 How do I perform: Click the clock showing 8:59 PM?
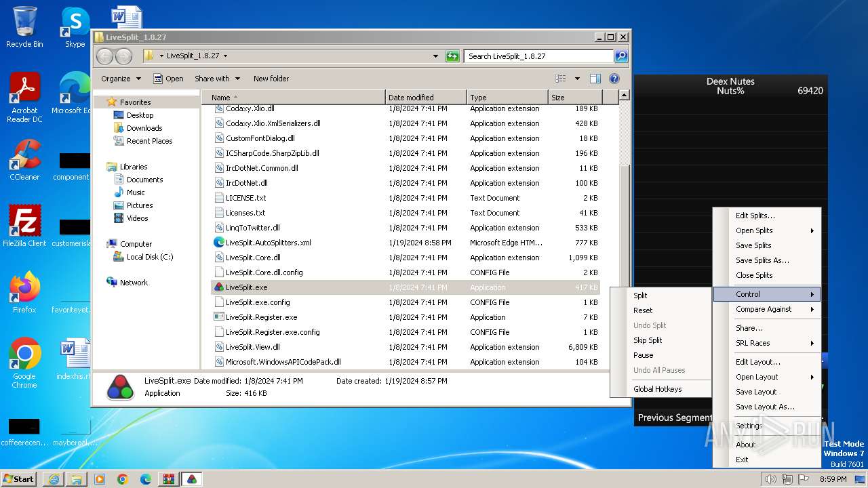tap(833, 479)
